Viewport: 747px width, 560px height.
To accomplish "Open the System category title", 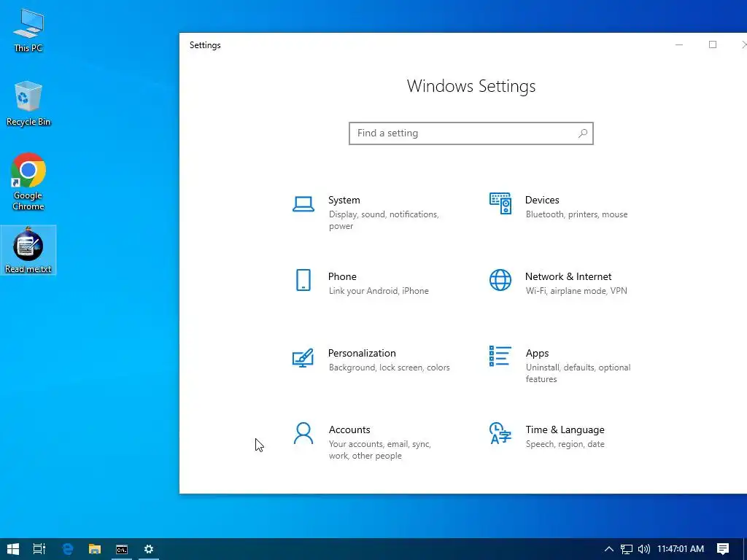I will 344,200.
